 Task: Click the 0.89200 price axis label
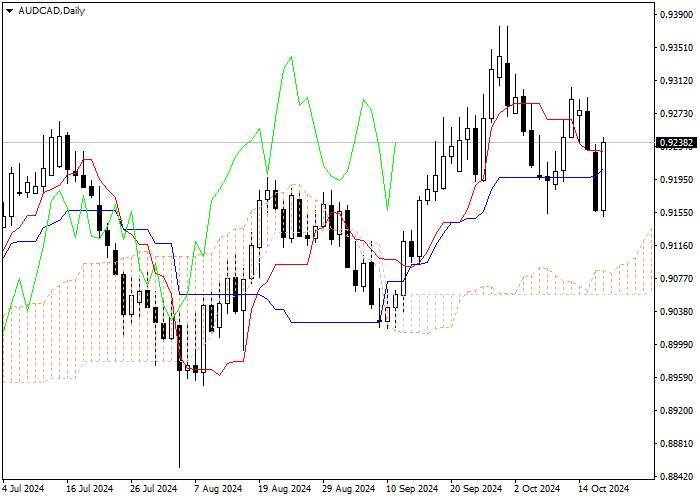(676, 410)
